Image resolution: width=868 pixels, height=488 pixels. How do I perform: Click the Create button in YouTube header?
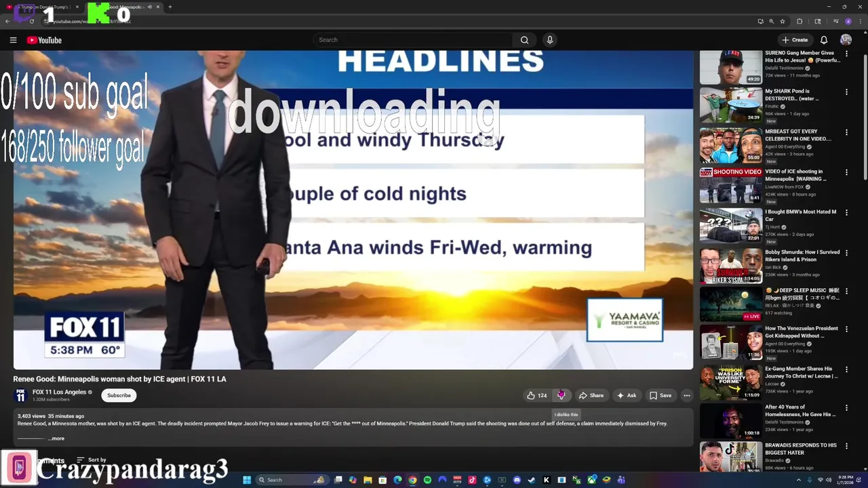(x=794, y=40)
